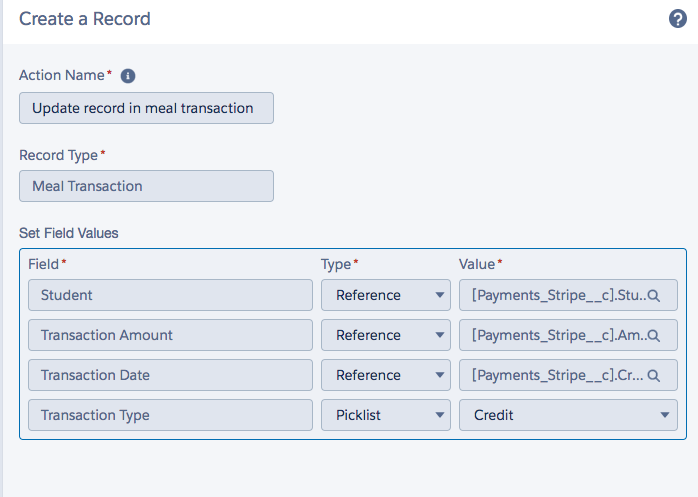Click the Transaction Amount value search icon
The image size is (698, 497).
coord(654,336)
